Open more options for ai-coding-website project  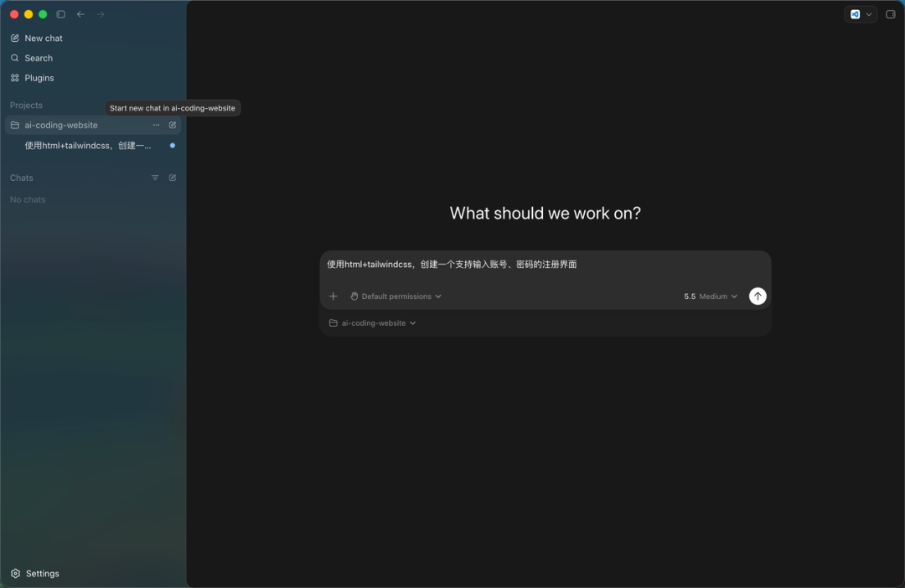click(x=156, y=125)
